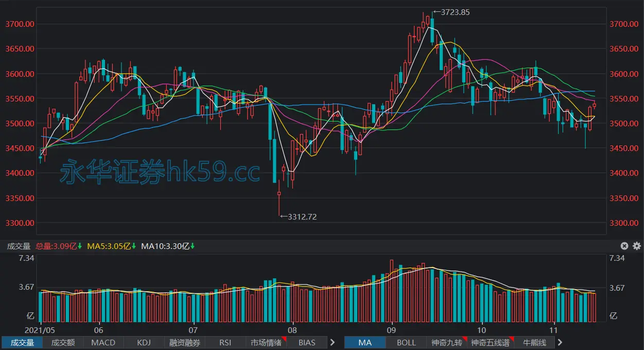Enable the 神奇九转 overlay

447,342
